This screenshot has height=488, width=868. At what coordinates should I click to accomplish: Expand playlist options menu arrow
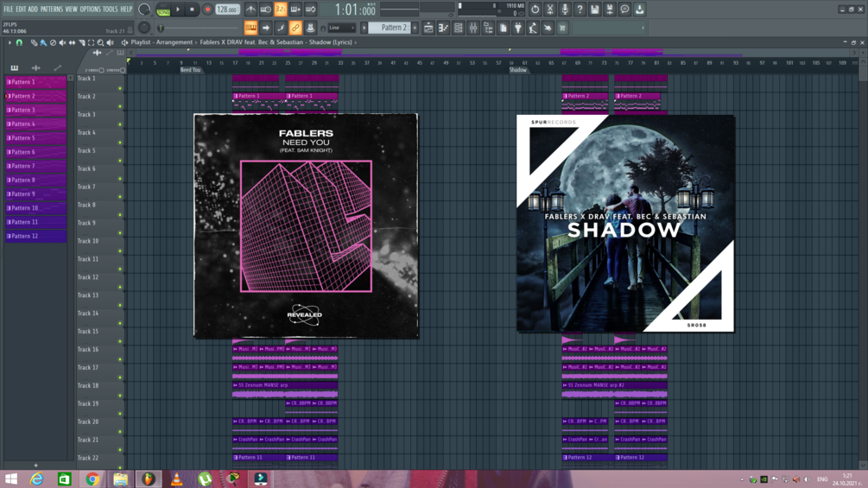point(10,42)
